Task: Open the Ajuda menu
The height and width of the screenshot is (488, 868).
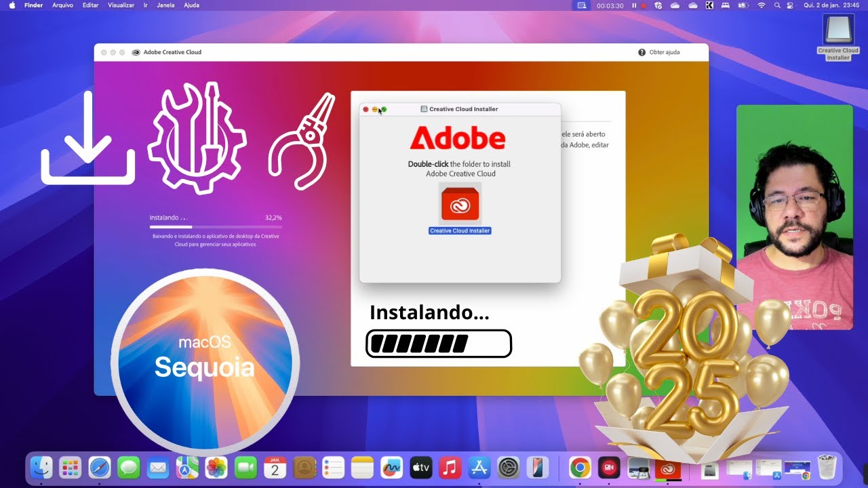Action: [192, 5]
